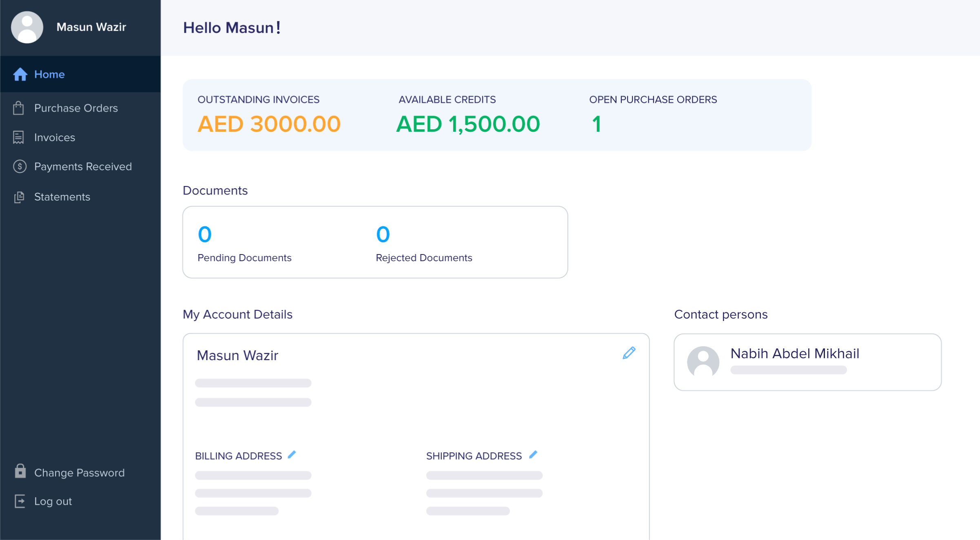Select the Invoices menu item
Viewport: 980px width, 540px height.
point(55,138)
